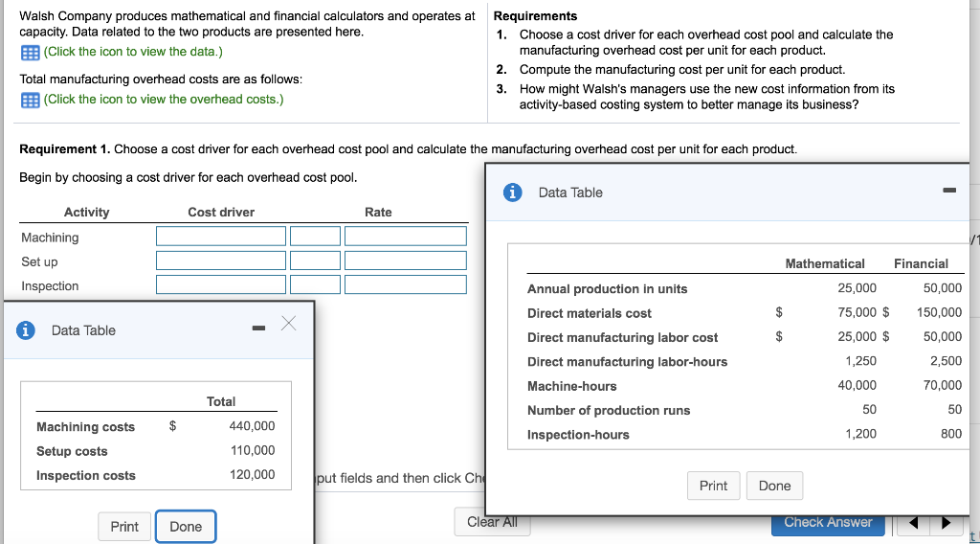Click the "Requirements" heading
980x544 pixels.
pyautogui.click(x=536, y=16)
